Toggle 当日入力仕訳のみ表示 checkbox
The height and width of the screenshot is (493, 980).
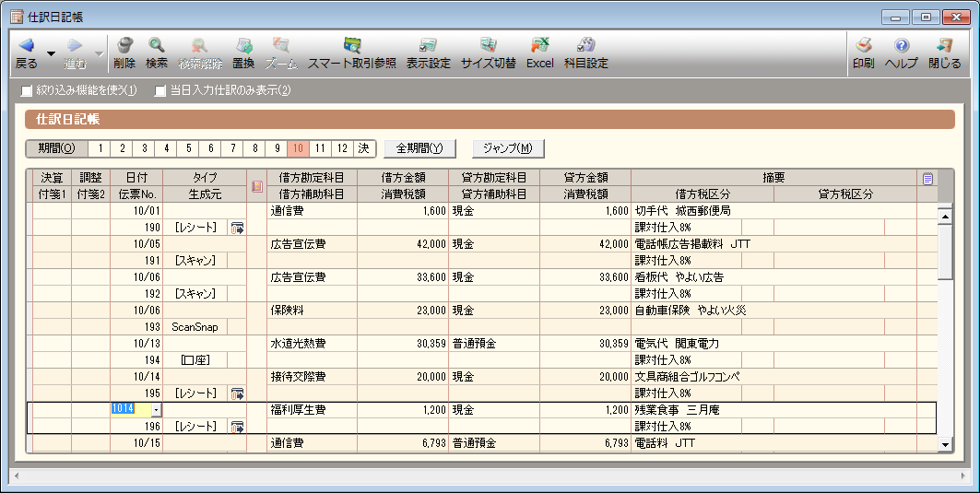pos(160,90)
